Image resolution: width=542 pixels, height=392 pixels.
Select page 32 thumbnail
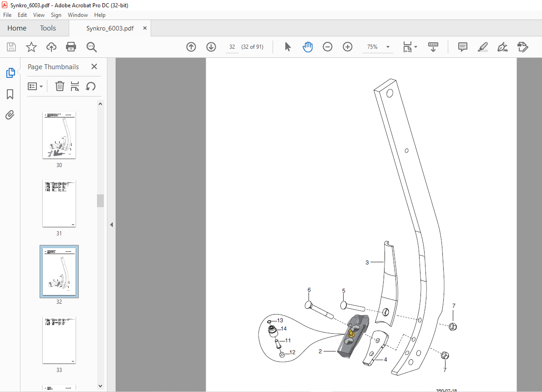tap(59, 271)
